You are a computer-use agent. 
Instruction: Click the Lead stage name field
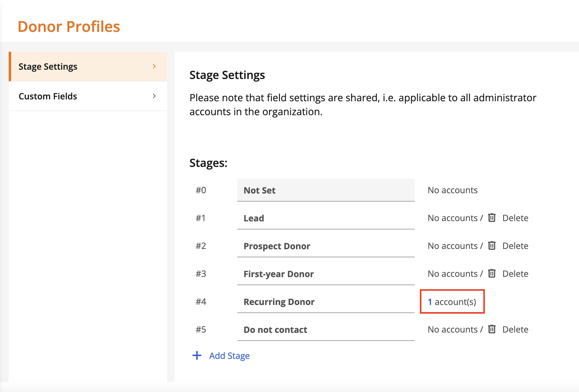(x=325, y=218)
